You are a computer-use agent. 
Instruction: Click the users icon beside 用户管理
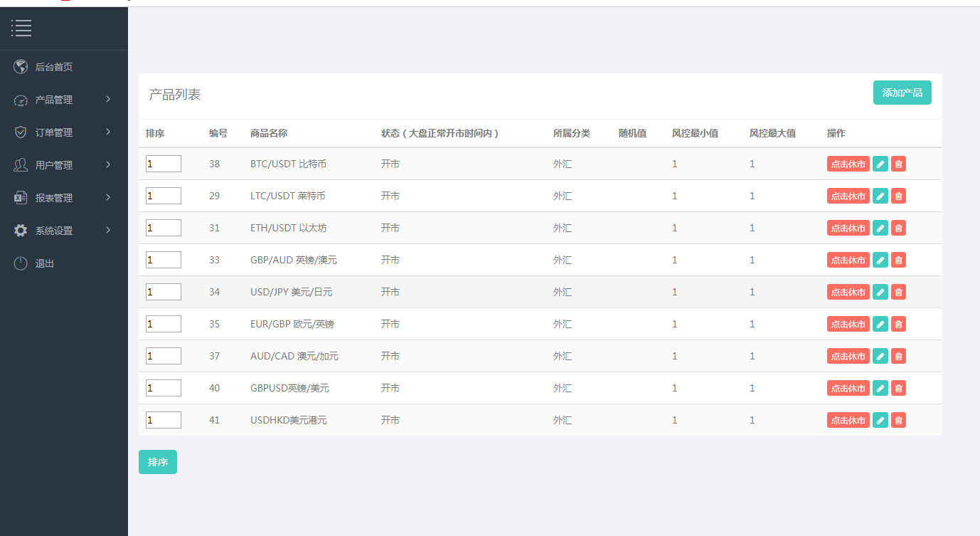[21, 165]
